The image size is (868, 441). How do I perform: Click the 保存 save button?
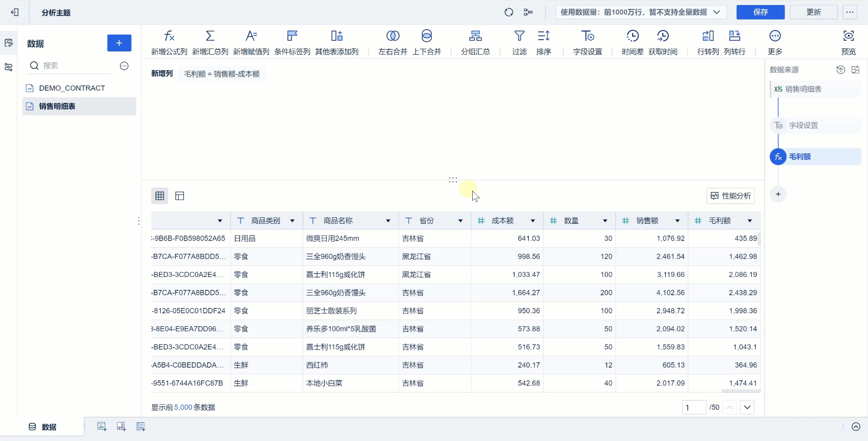(760, 12)
